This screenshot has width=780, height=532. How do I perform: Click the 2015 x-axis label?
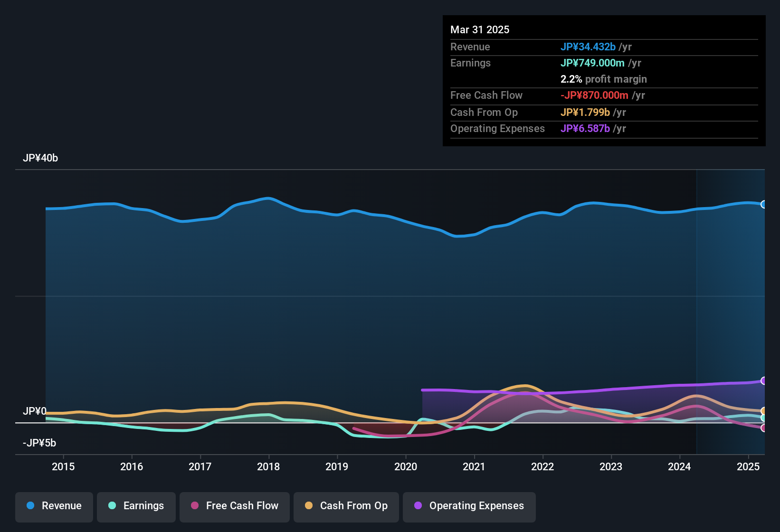pyautogui.click(x=63, y=466)
